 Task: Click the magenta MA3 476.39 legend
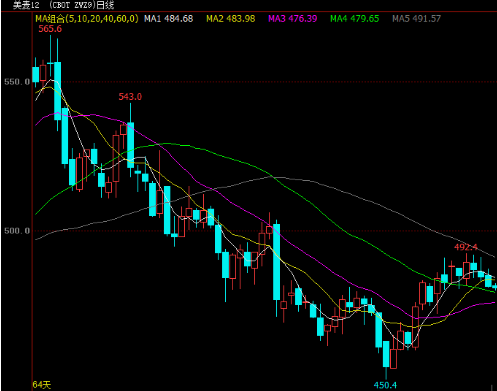tap(293, 19)
